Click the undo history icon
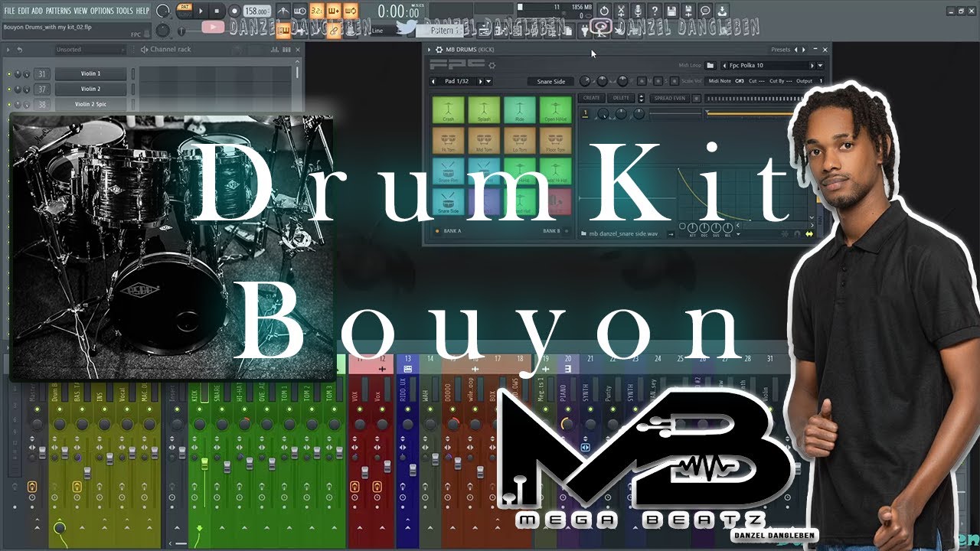 (603, 11)
